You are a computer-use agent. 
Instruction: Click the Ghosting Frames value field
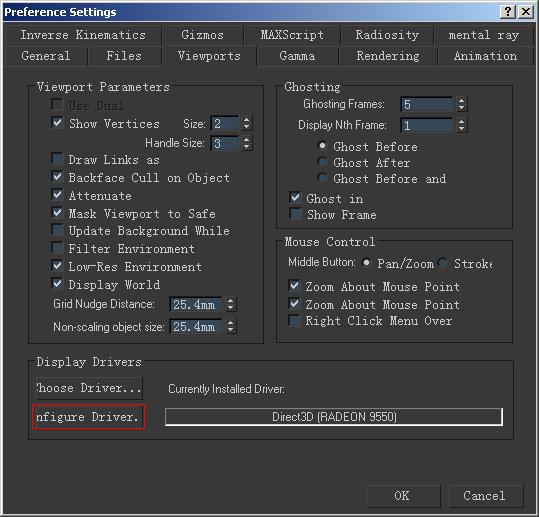pyautogui.click(x=427, y=104)
